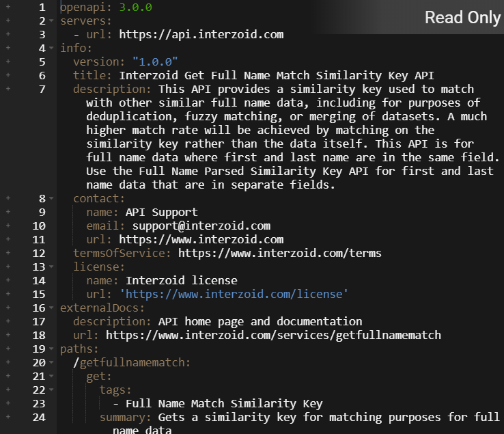Click the plus icon beside line 23
Screen dimensions: 504x434
(8, 403)
